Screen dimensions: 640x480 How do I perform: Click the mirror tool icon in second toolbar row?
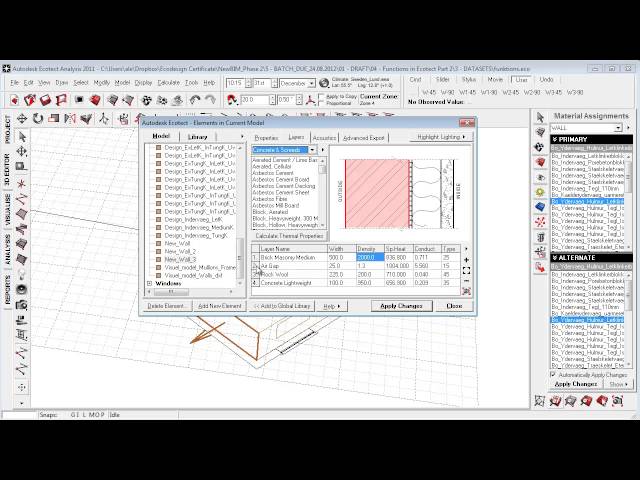(70, 119)
